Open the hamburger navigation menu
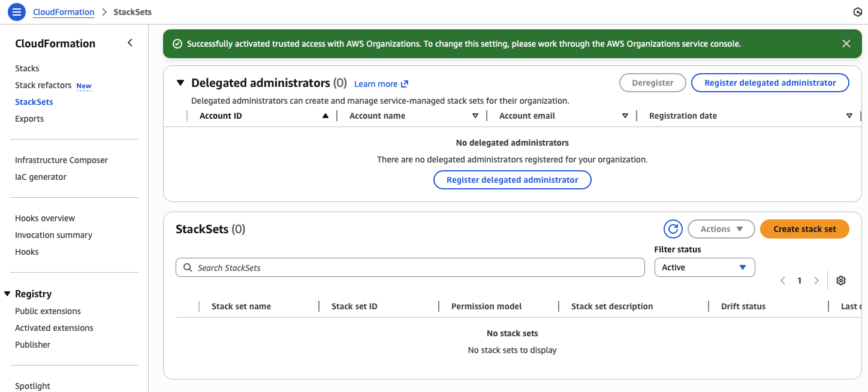 17,12
